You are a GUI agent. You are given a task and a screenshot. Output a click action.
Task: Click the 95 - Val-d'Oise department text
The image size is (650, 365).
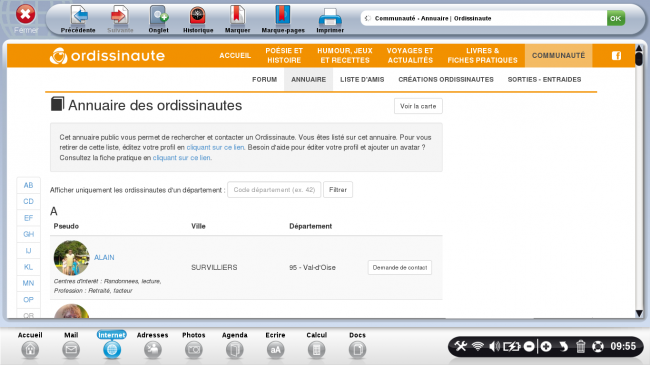pos(313,268)
